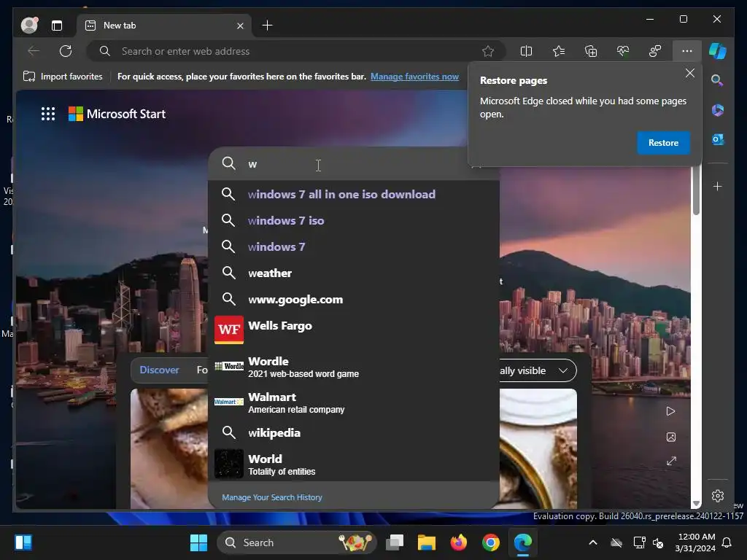Open the tab actions menu icon
Viewport: 747px width, 560px height.
pos(57,26)
